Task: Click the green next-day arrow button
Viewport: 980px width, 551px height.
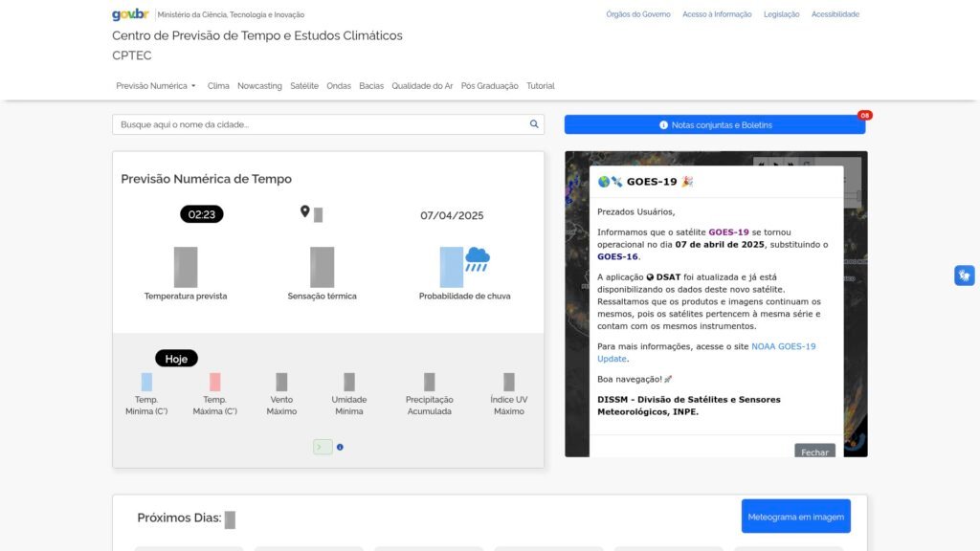Action: pos(323,447)
